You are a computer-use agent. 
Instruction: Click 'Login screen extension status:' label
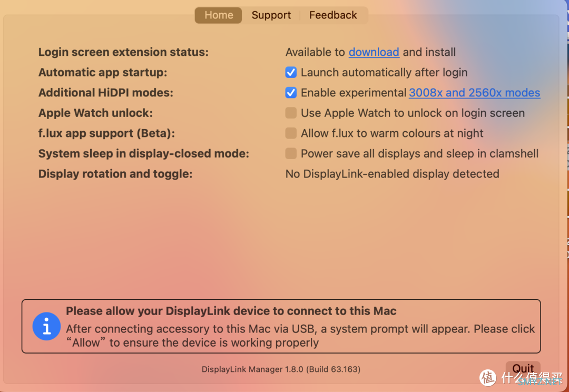click(x=123, y=52)
